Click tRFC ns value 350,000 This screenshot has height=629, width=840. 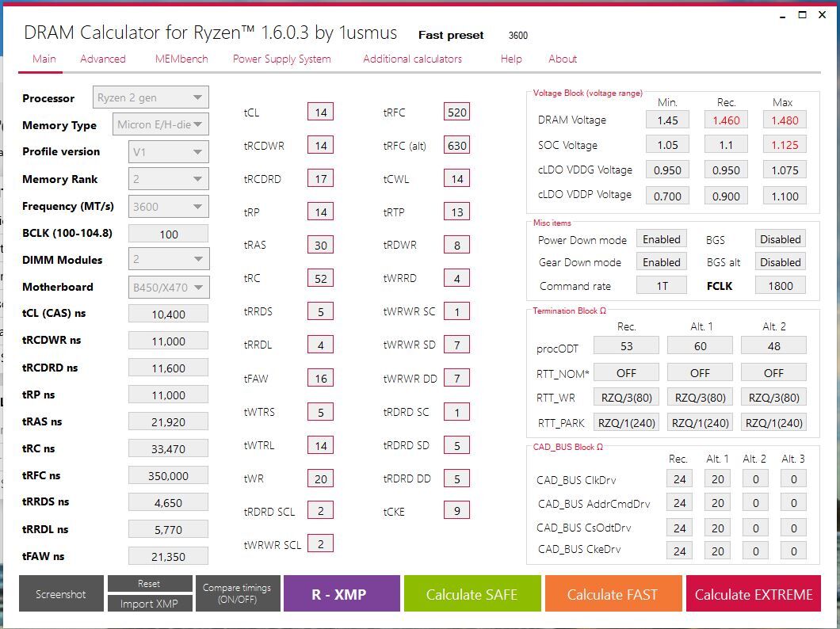(x=168, y=476)
